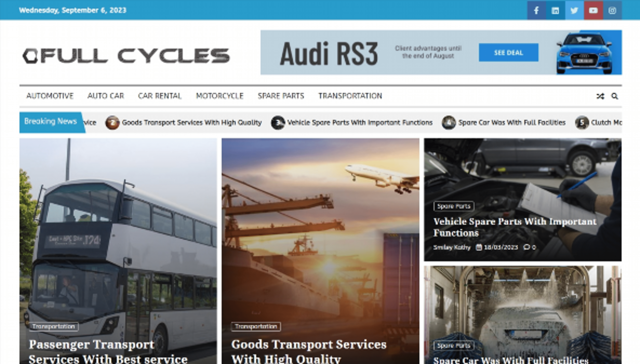Click the calendar icon next to 18/03/2023
The width and height of the screenshot is (640, 364).
(x=479, y=247)
